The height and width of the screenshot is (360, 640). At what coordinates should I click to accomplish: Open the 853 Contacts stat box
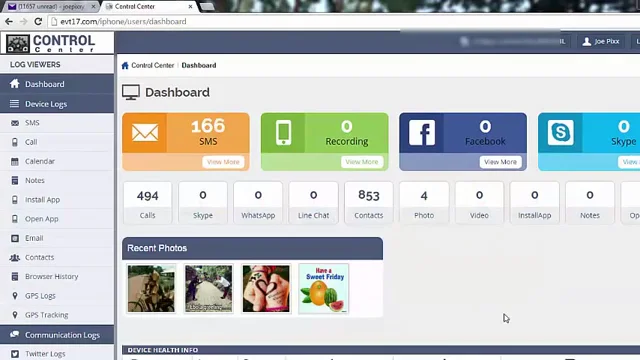pyautogui.click(x=369, y=203)
